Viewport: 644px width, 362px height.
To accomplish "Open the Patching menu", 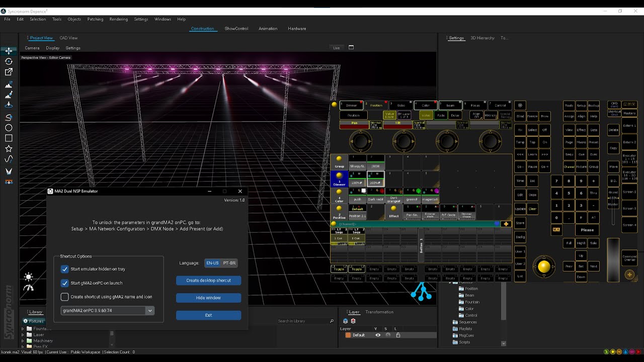I will point(95,19).
